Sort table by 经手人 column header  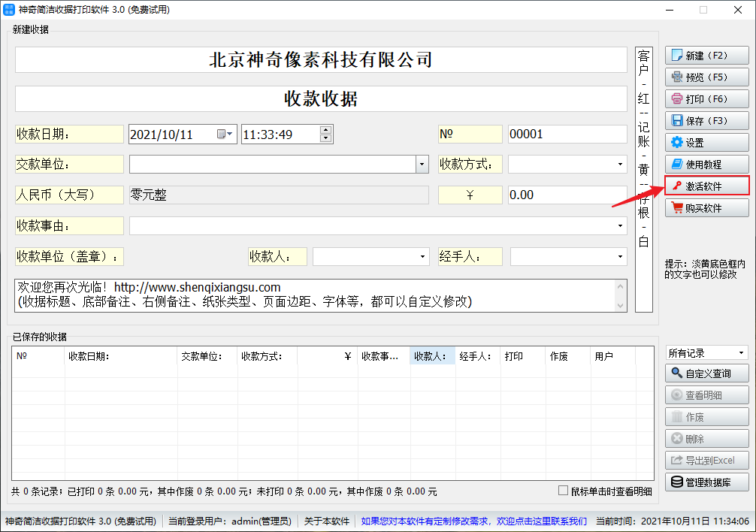pyautogui.click(x=478, y=356)
